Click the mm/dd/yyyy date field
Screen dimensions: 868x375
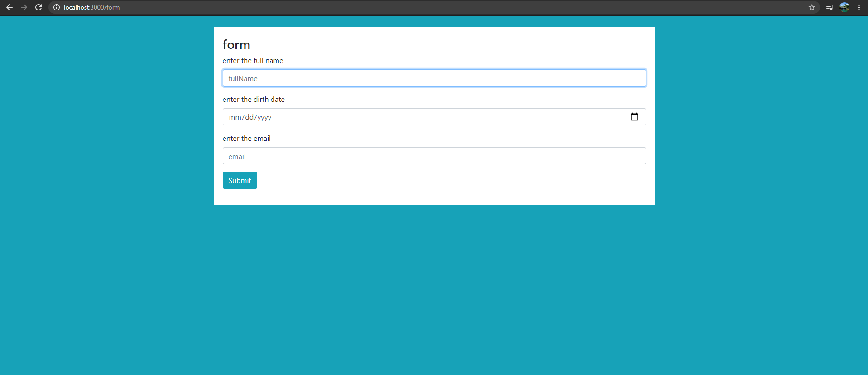(x=434, y=117)
